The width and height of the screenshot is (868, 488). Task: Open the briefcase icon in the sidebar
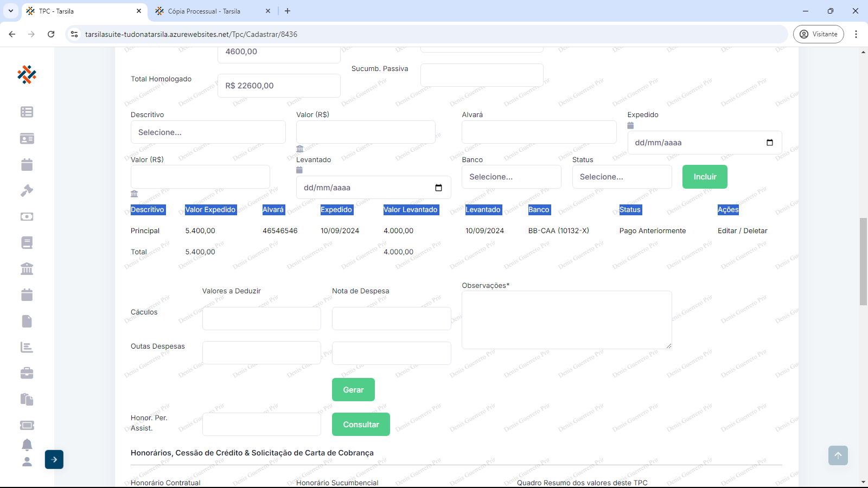[x=27, y=373]
